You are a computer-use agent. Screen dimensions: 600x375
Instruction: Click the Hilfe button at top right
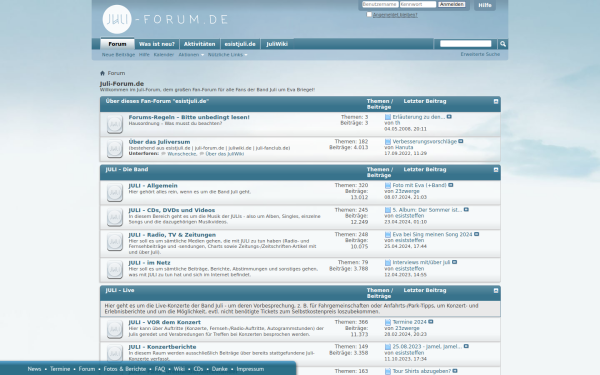click(485, 5)
